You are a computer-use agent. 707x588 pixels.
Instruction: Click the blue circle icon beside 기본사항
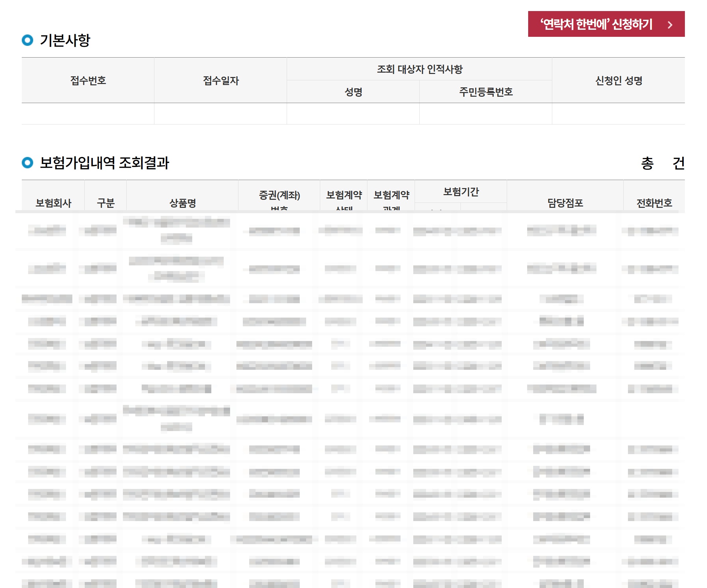pyautogui.click(x=27, y=40)
